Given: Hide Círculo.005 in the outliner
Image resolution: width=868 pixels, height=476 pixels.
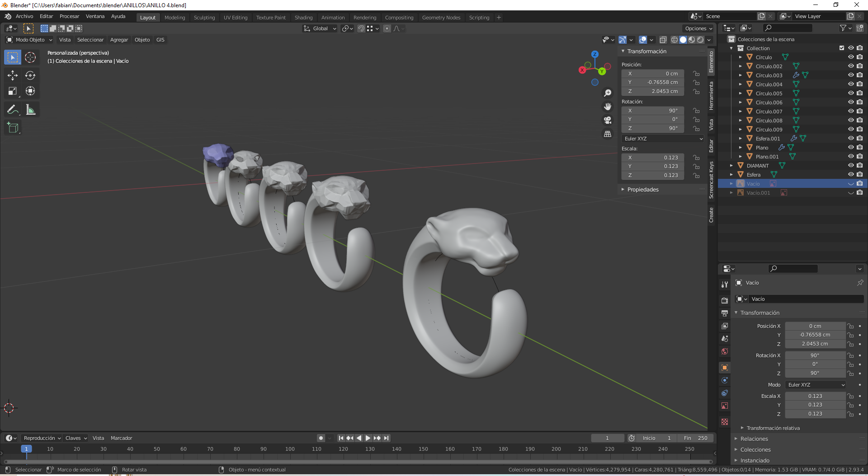Looking at the screenshot, I should click(851, 93).
